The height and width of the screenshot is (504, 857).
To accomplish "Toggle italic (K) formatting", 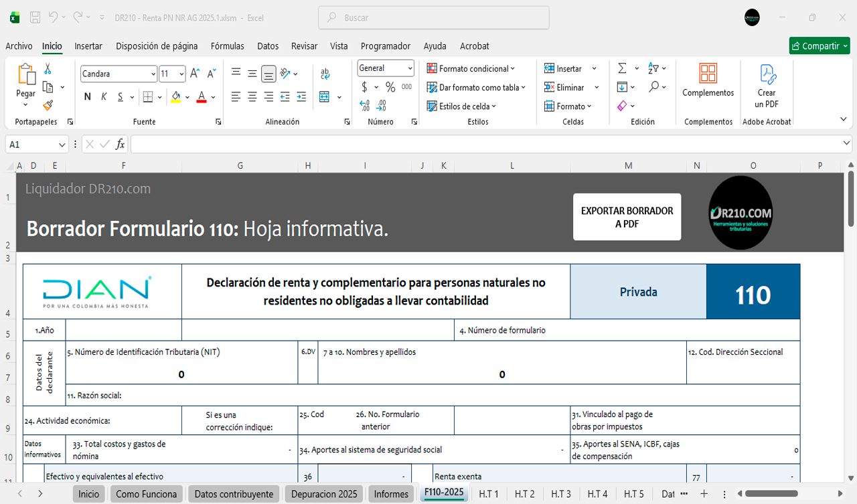I will (x=104, y=97).
